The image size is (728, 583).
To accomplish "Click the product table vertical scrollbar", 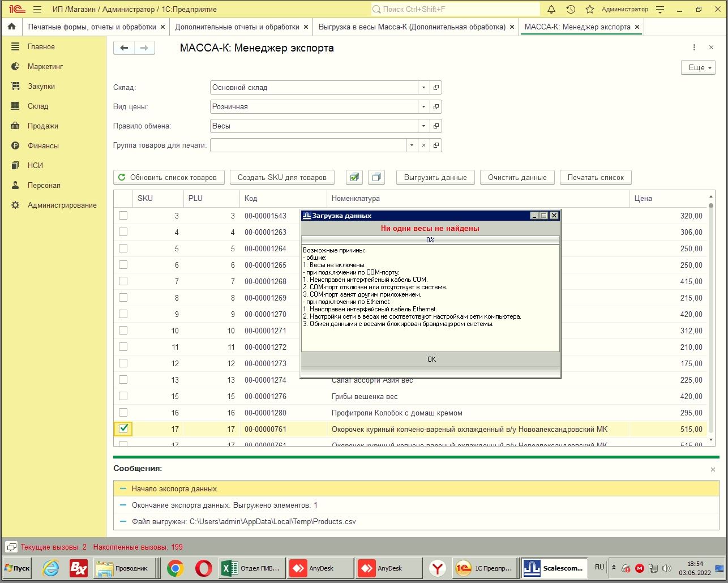I will 710,317.
